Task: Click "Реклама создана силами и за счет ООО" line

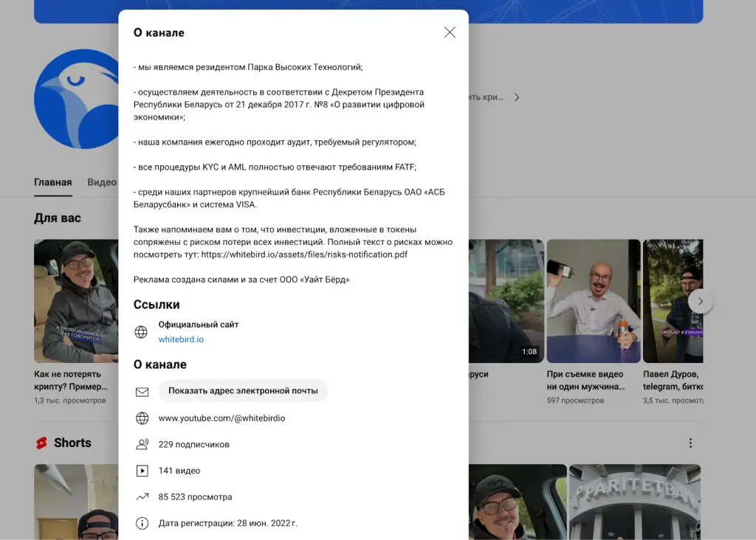Action: (241, 280)
